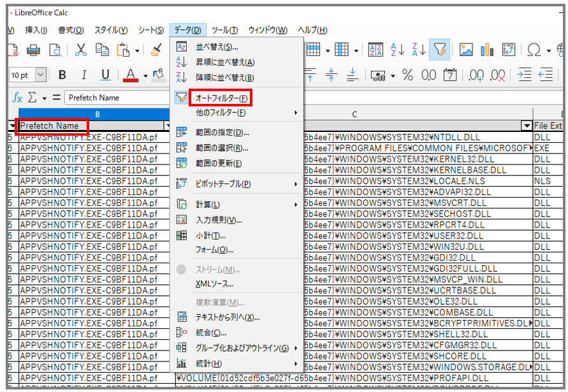This screenshot has height=392, width=568.
Task: Toggle Bold formatting
Action: (62, 75)
